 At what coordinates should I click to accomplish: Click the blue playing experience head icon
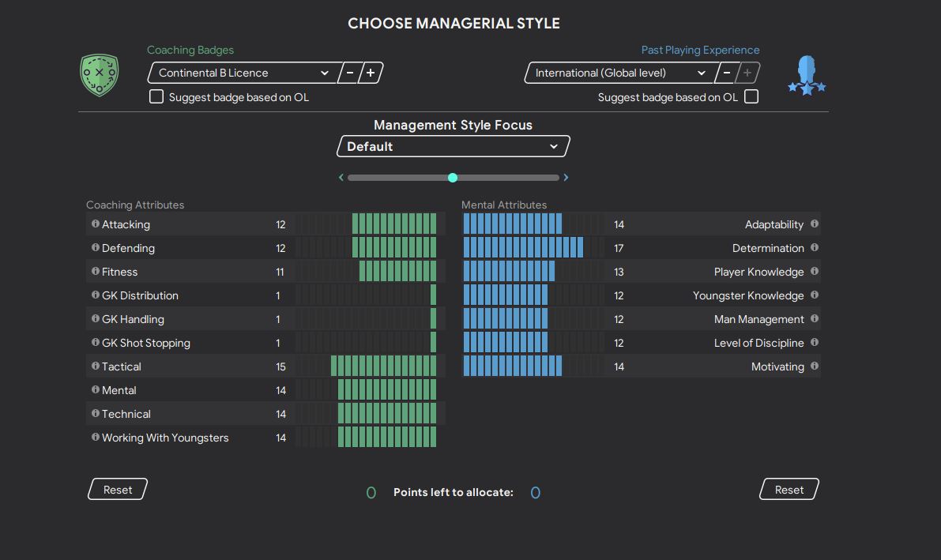(x=807, y=76)
